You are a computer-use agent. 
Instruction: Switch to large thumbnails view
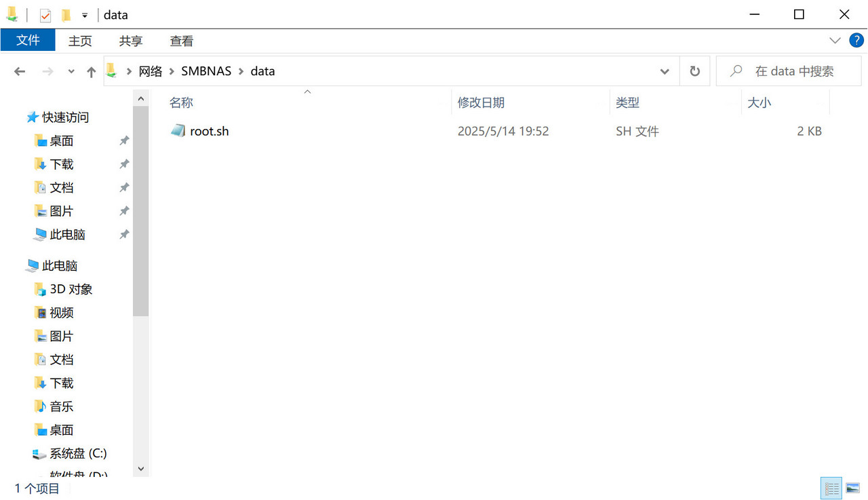pyautogui.click(x=852, y=488)
